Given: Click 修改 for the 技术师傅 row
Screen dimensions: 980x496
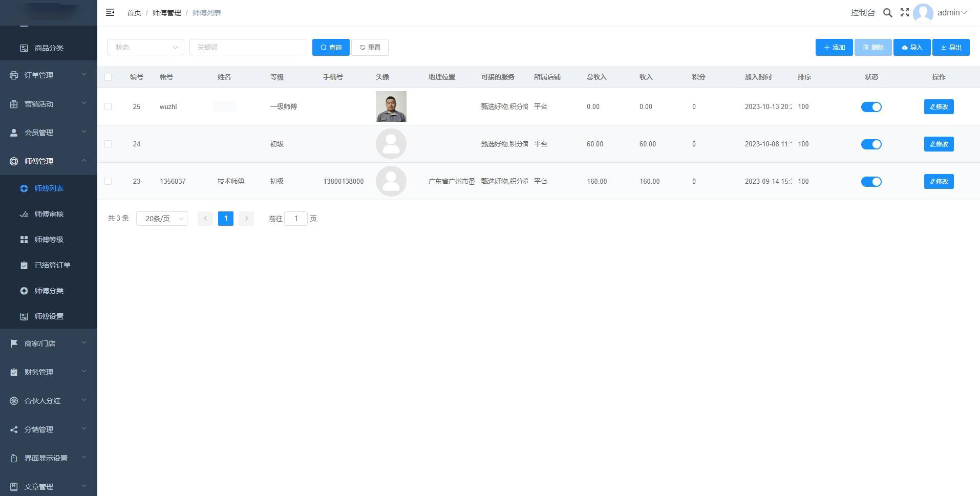Looking at the screenshot, I should click(x=939, y=181).
